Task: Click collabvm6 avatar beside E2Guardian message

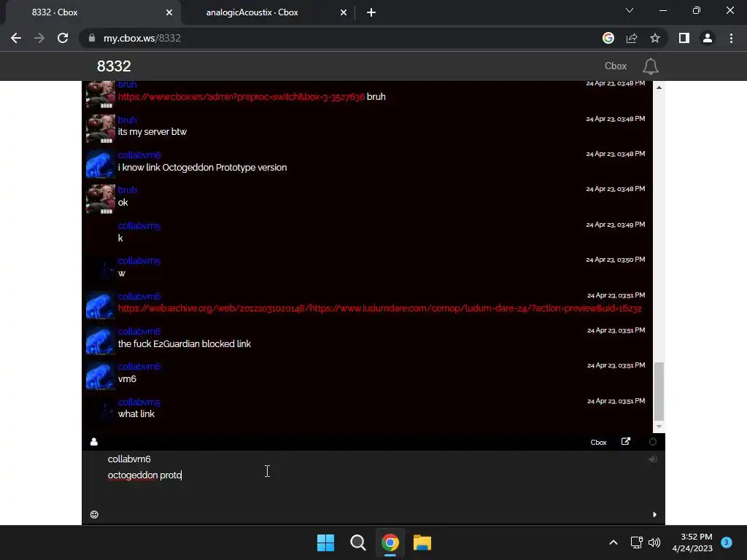Action: coord(101,340)
